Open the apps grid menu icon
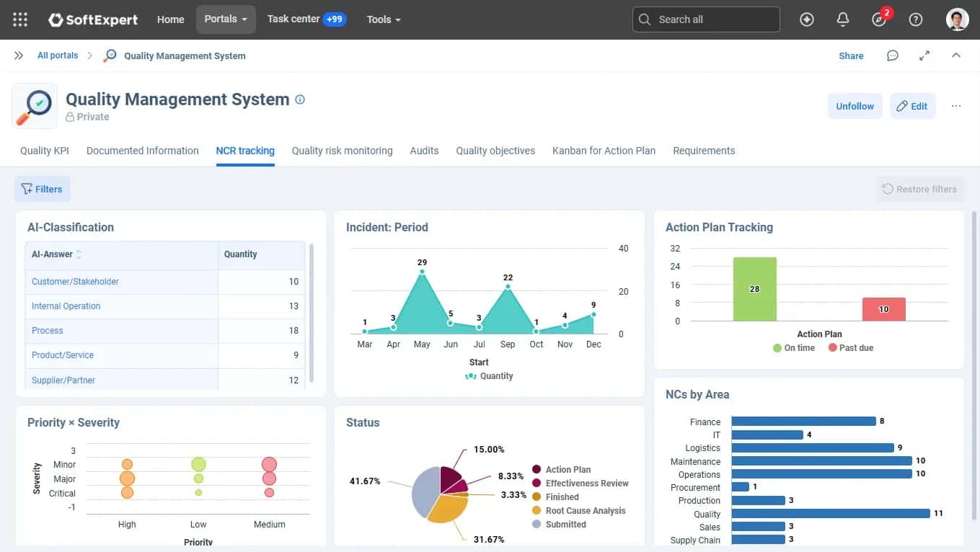Viewport: 980px width, 552px height. coord(20,19)
